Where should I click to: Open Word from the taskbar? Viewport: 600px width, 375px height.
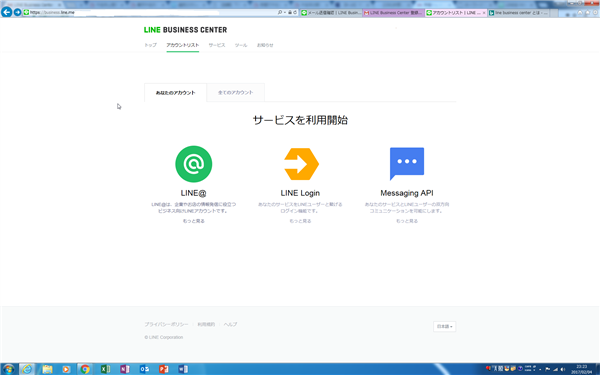[x=183, y=369]
